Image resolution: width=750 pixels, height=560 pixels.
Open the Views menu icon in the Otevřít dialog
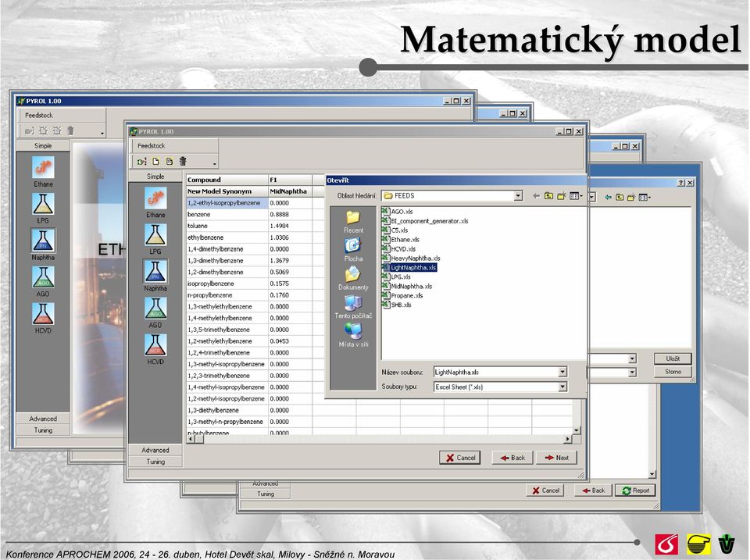pyautogui.click(x=576, y=196)
